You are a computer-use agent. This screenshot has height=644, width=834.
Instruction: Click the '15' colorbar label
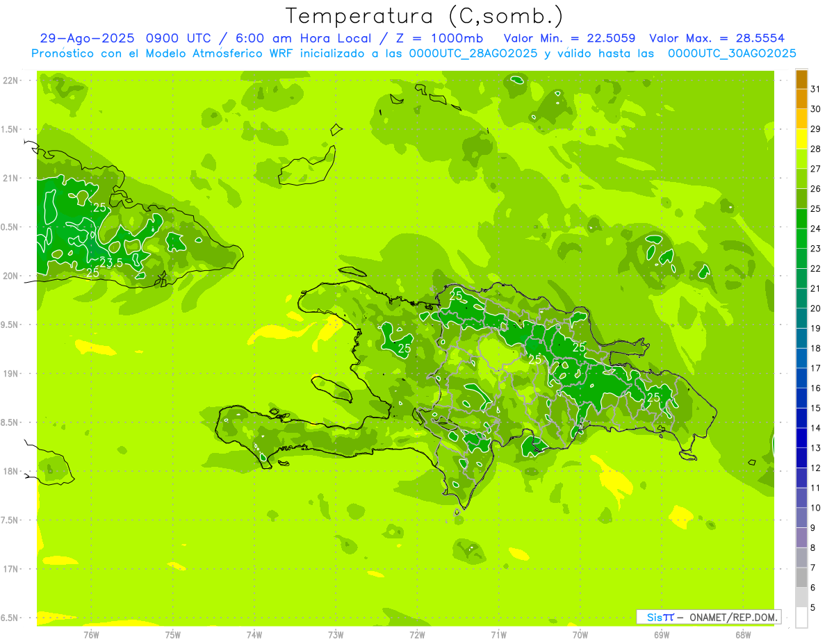(x=816, y=408)
